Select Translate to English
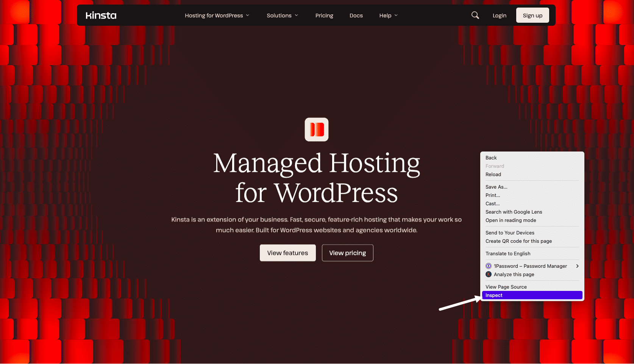Viewport: 634px width, 364px height. (532, 253)
